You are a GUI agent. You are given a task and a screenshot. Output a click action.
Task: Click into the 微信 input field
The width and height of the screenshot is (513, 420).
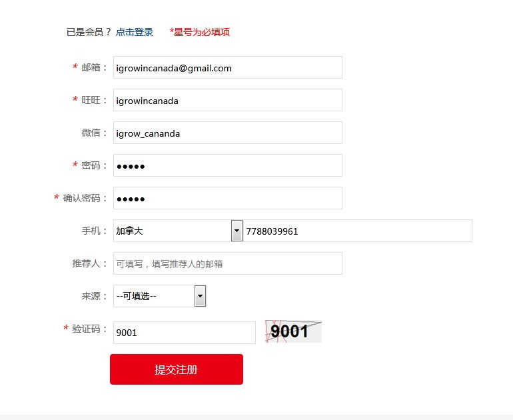click(228, 133)
